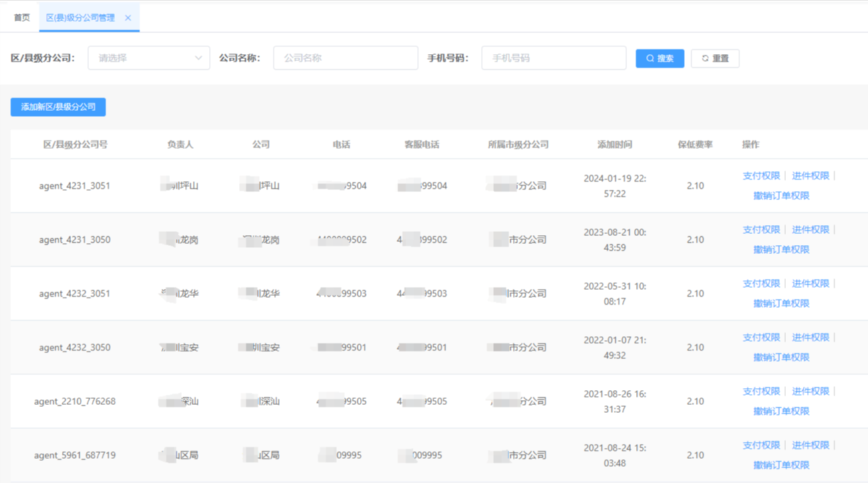Open 撤销订单权限 for agent_4231_3050
The image size is (868, 483).
point(781,249)
